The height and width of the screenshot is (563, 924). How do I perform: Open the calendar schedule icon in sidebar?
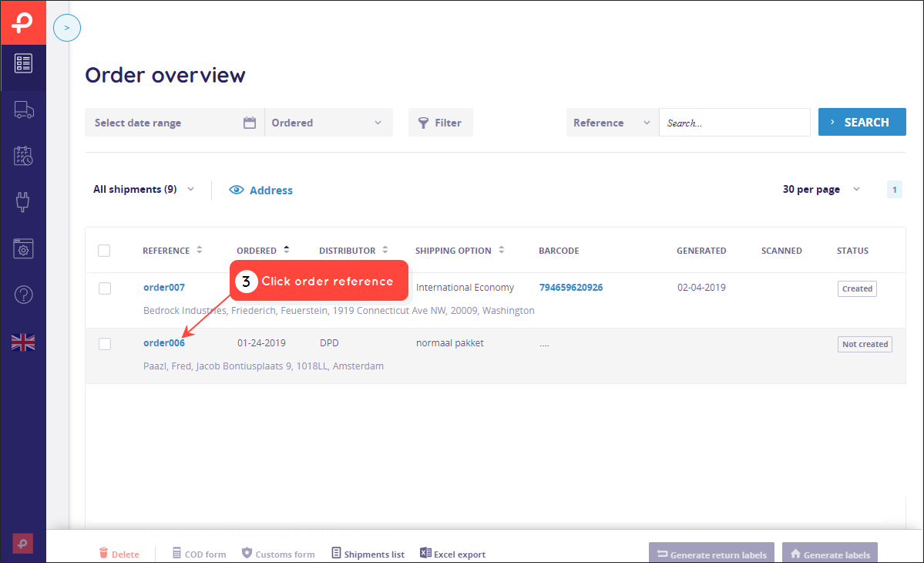point(23,156)
